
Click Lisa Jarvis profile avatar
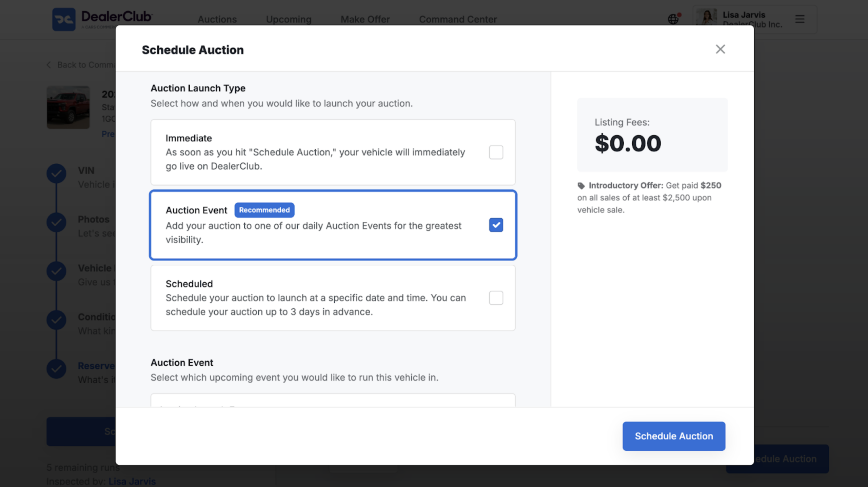click(707, 17)
